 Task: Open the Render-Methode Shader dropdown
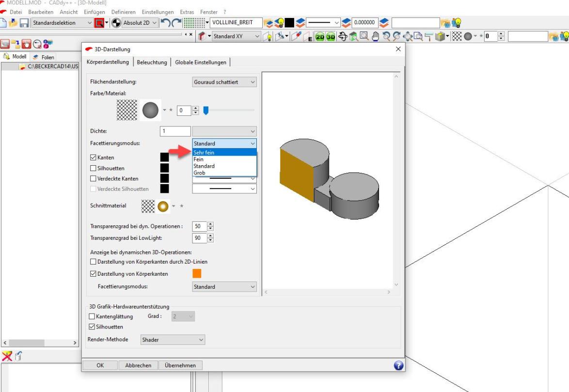click(x=173, y=340)
